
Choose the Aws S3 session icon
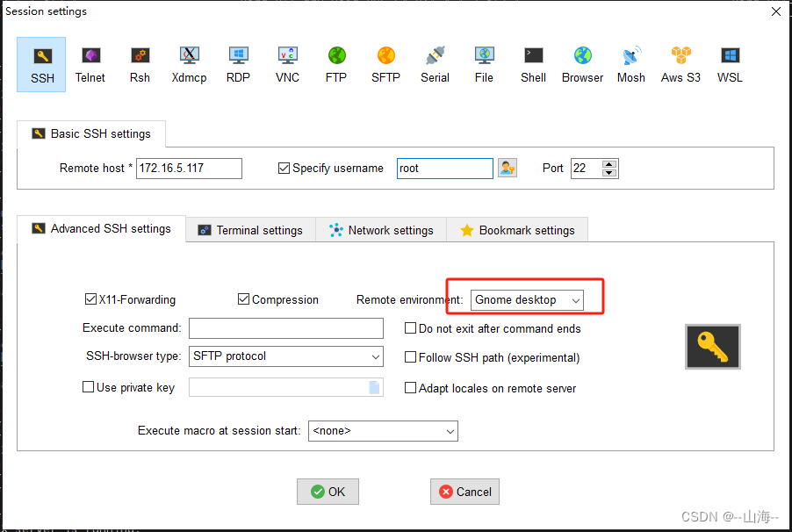point(680,64)
